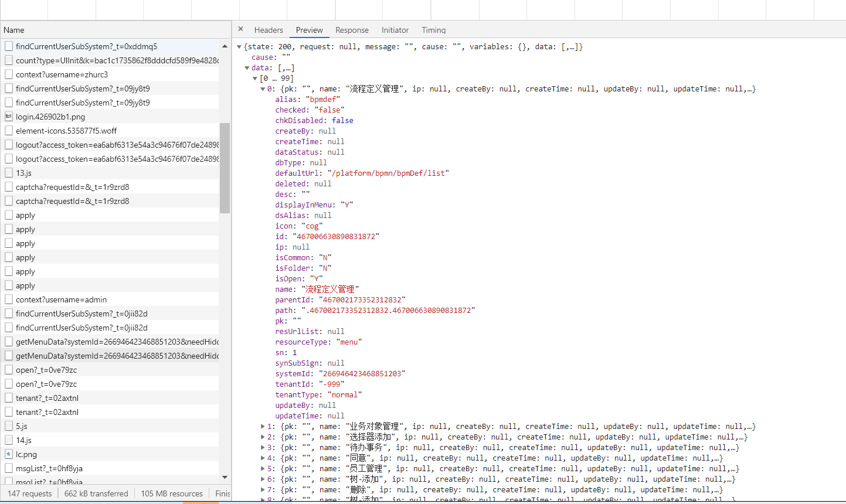Open the Timing tab
This screenshot has height=504, width=846.
click(433, 30)
